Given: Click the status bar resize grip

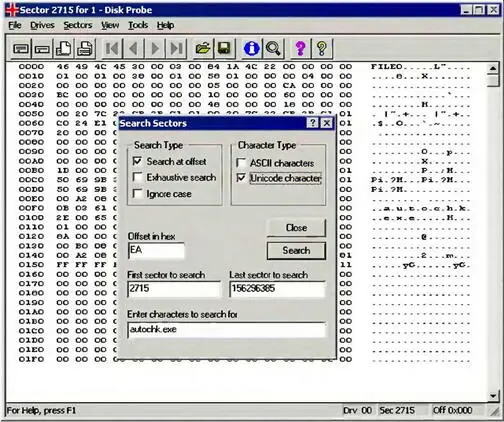Looking at the screenshot, I should point(494,411).
